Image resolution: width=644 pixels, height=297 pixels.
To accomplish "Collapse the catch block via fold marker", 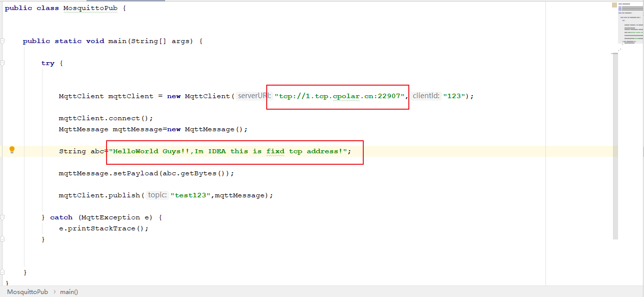I will point(3,217).
